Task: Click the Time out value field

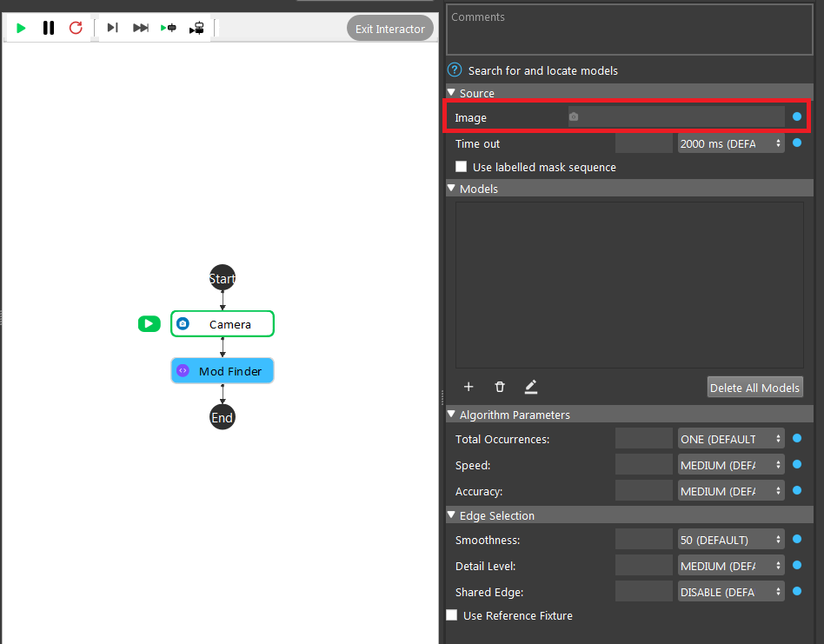Action: click(x=644, y=143)
